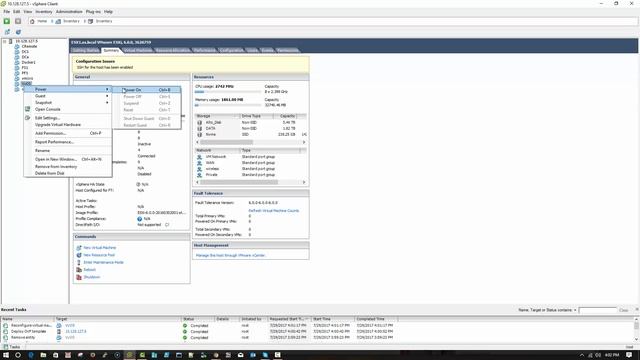Open the Plug-ins menu

tap(93, 12)
